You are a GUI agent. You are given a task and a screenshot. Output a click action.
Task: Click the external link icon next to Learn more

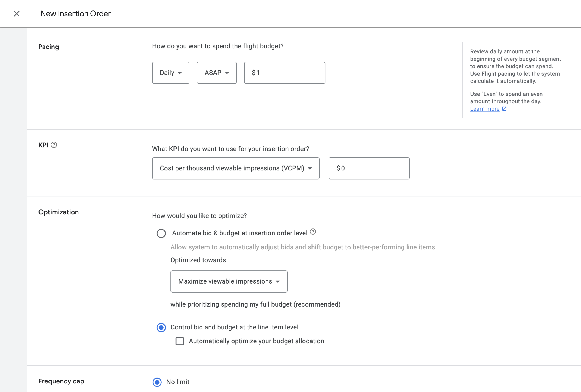coord(504,109)
